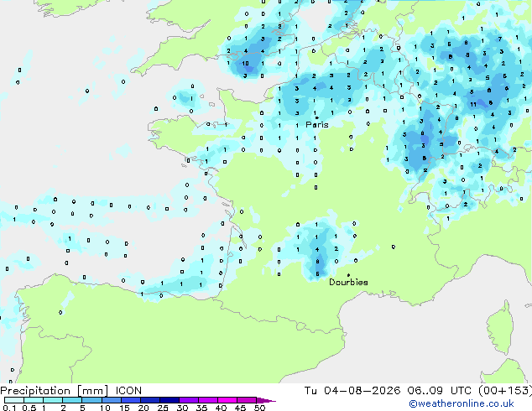The height and width of the screenshot is (411, 532).
Task: Click the '06..09 UTC' time range text
Action: 440,391
